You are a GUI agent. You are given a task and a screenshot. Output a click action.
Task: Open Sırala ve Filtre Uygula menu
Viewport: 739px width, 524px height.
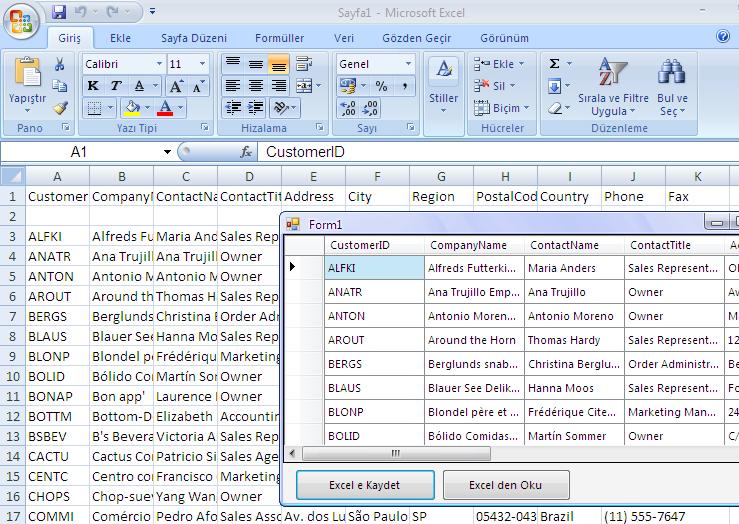613,87
